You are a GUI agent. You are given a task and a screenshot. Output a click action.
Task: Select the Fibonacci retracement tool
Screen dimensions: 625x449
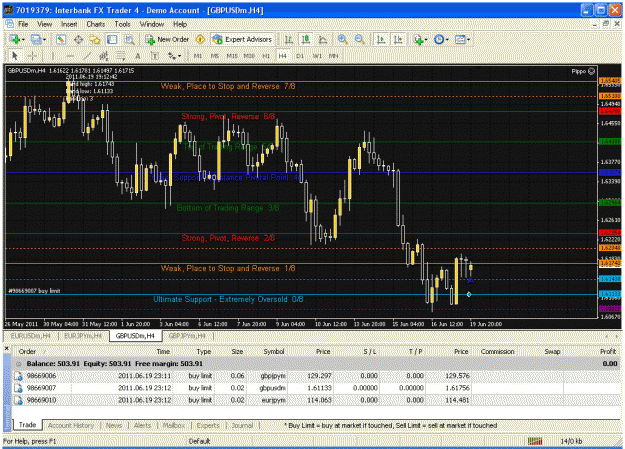121,56
